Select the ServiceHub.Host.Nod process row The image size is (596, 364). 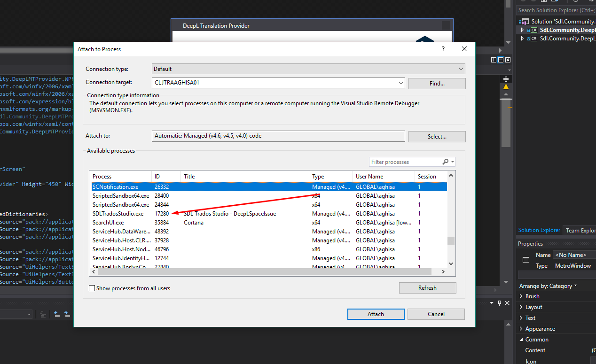(x=268, y=249)
